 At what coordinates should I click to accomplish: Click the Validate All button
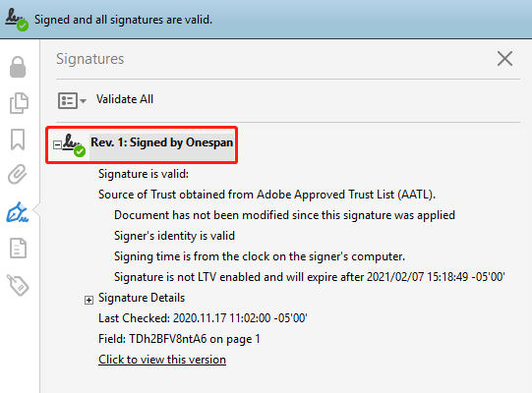point(125,99)
